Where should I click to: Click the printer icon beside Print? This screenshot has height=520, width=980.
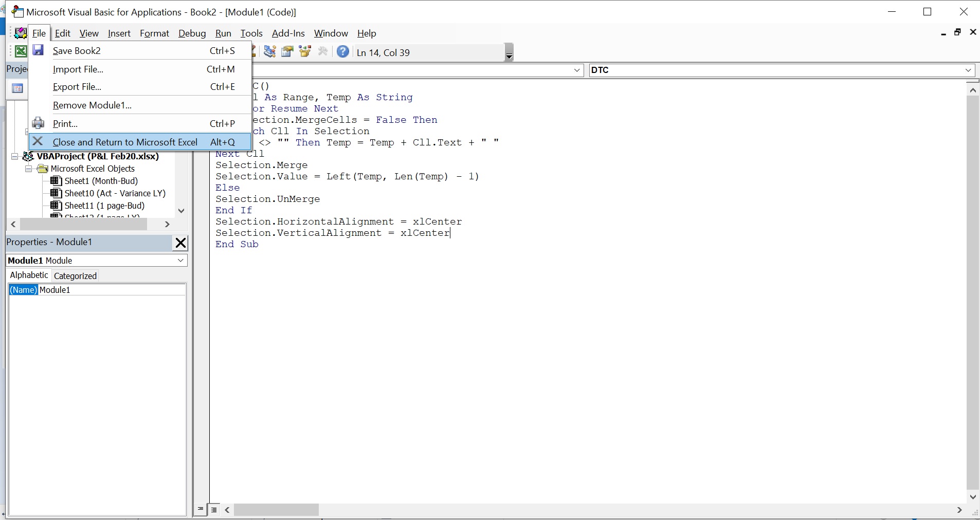38,123
